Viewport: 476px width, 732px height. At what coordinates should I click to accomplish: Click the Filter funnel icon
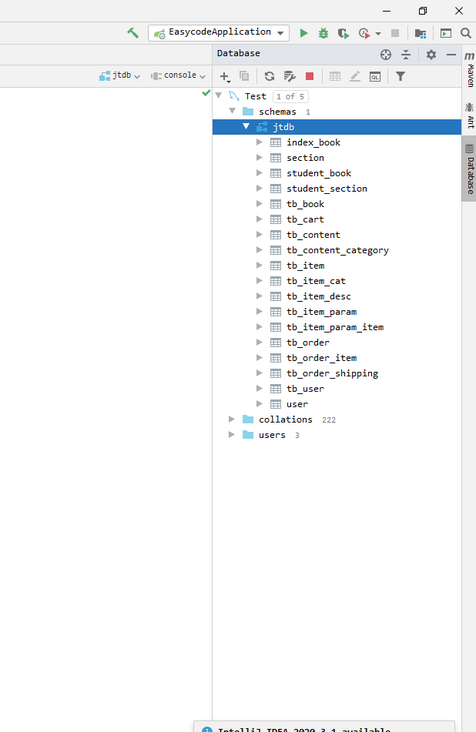[x=400, y=76]
